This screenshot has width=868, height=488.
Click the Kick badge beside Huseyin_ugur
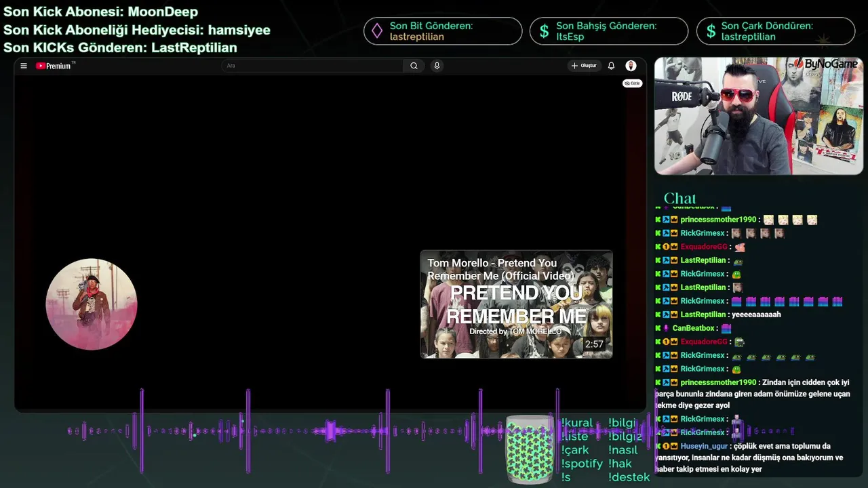[x=658, y=446]
